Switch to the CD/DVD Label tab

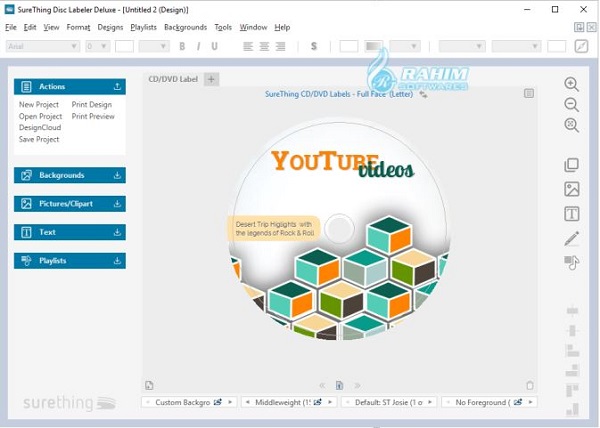coord(173,79)
